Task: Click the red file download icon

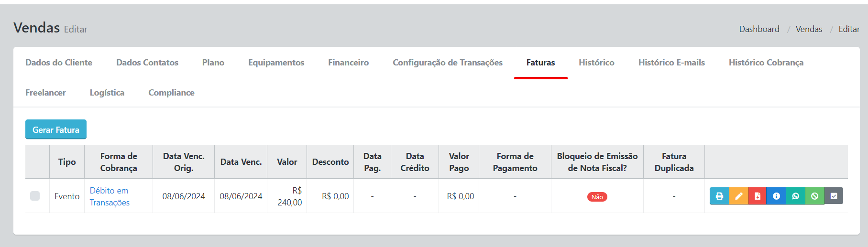Action: point(758,196)
